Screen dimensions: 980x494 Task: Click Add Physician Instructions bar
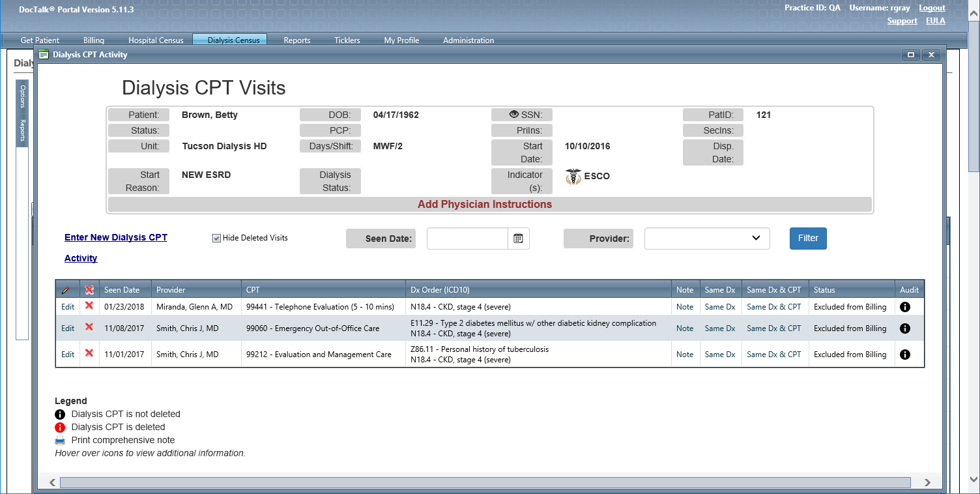484,205
